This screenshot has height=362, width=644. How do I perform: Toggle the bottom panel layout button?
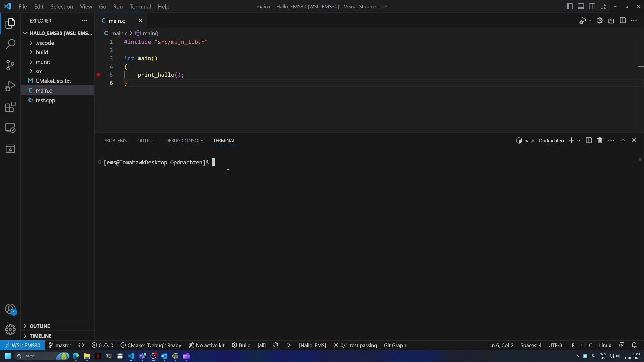point(581,6)
